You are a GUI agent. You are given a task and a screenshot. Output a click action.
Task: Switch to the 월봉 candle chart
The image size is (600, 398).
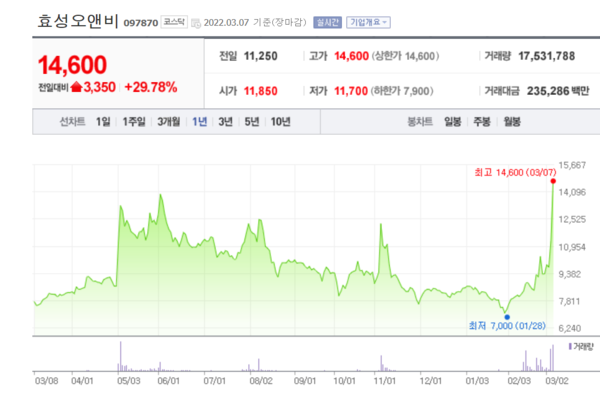(512, 122)
